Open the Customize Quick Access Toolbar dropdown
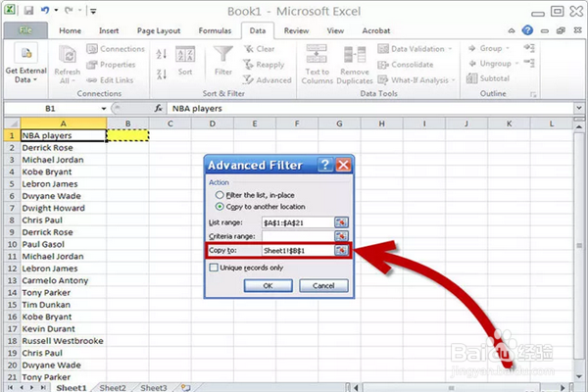 pos(93,11)
